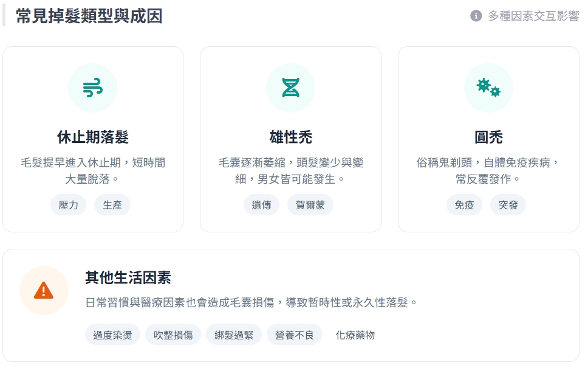Click the info icon beside 多種因素交互影響
588x368 pixels.
click(476, 16)
